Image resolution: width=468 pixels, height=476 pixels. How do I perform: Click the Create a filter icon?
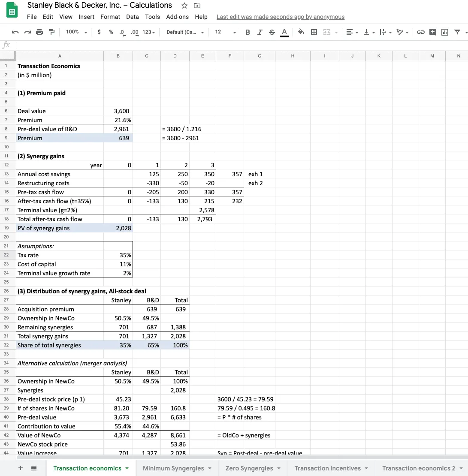coord(457,32)
